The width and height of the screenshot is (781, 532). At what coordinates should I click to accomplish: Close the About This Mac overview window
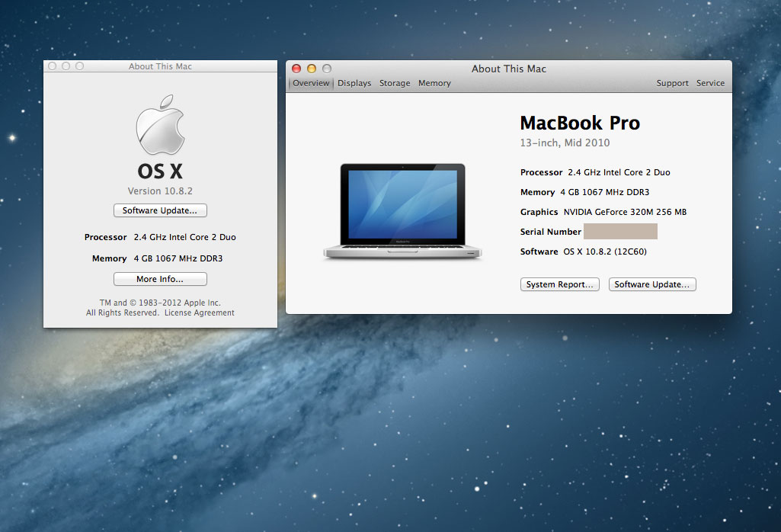296,69
